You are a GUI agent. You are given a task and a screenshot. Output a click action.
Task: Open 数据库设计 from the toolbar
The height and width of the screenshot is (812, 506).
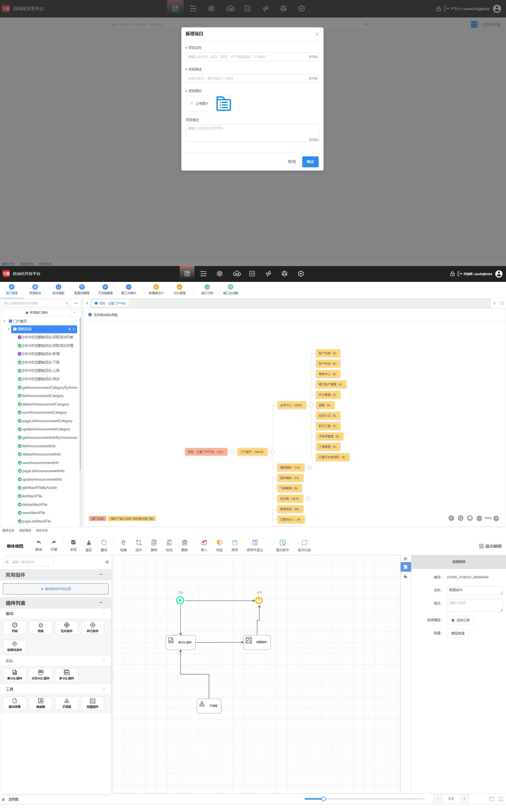tap(156, 289)
